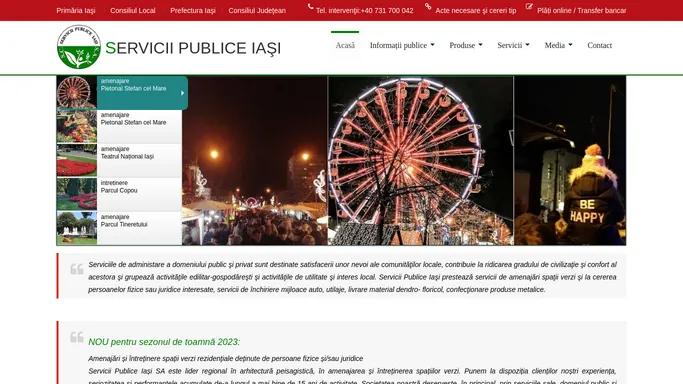Follow the Primăria Iași link
The width and height of the screenshot is (683, 384).
point(76,10)
